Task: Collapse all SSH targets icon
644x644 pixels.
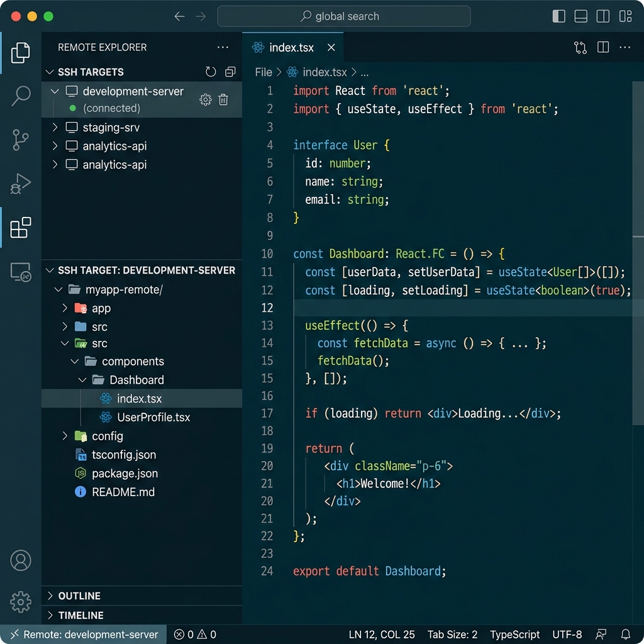Action: pyautogui.click(x=230, y=72)
